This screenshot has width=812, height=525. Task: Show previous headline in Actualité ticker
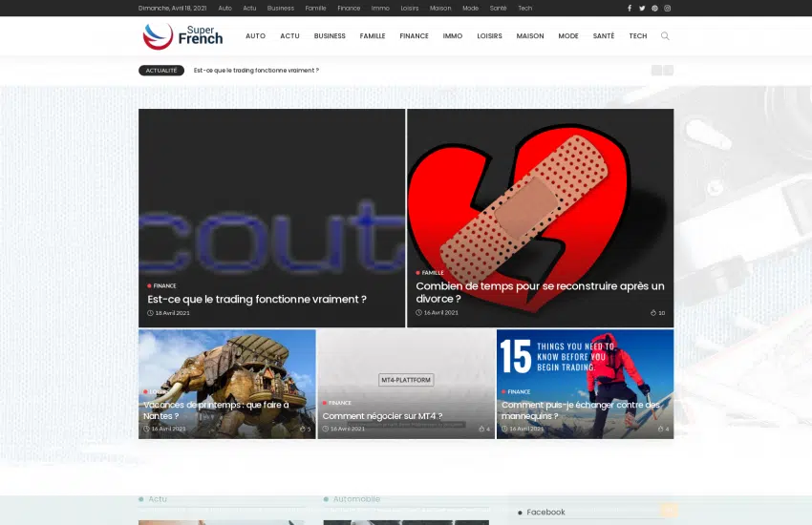[x=656, y=70]
